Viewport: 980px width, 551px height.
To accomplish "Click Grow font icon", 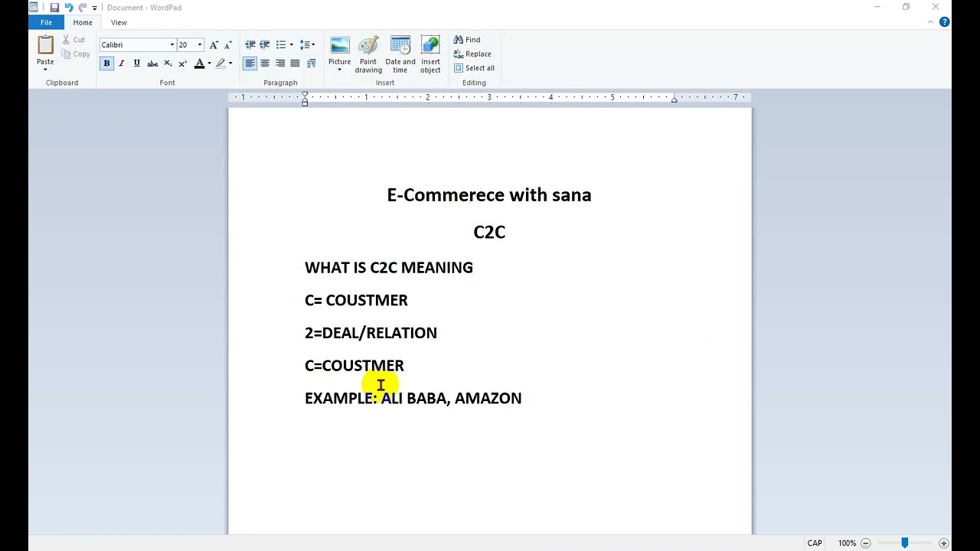I will click(x=214, y=44).
